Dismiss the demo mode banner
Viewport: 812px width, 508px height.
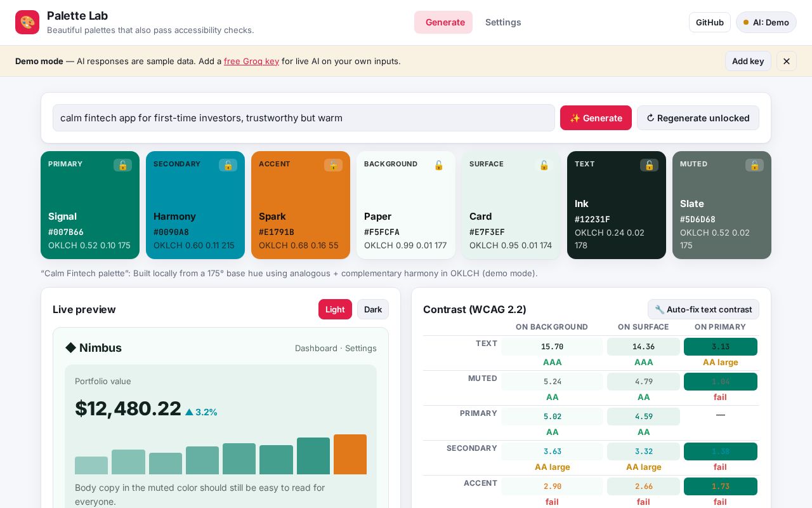coord(787,61)
